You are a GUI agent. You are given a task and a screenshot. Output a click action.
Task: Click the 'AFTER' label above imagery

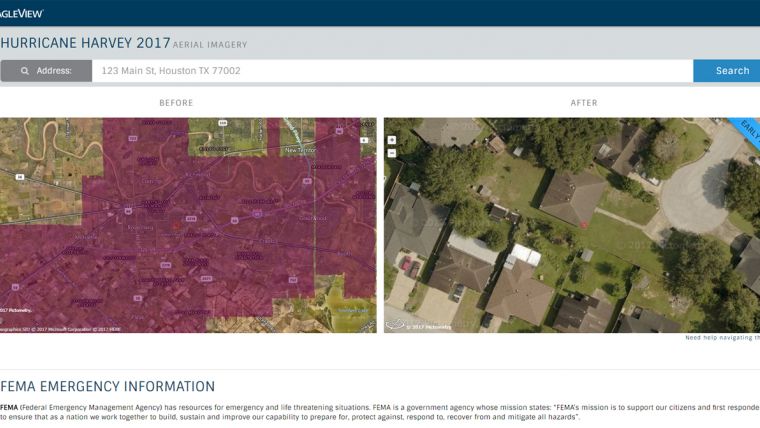tap(584, 103)
